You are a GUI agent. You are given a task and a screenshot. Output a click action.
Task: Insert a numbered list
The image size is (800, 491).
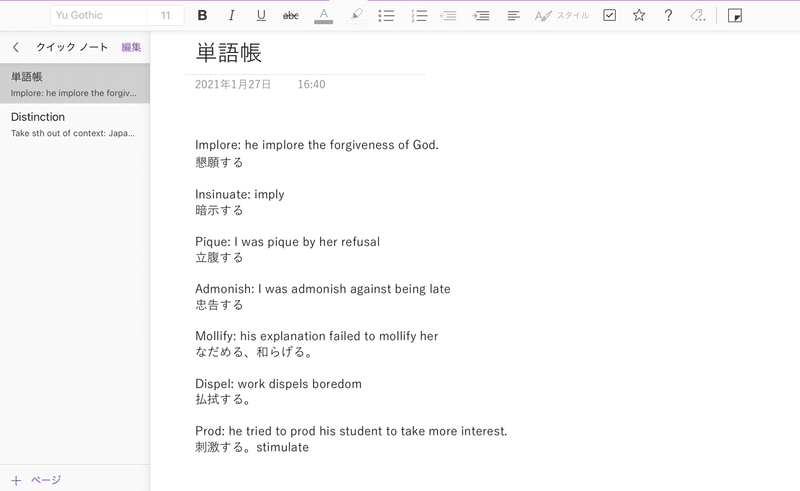419,16
